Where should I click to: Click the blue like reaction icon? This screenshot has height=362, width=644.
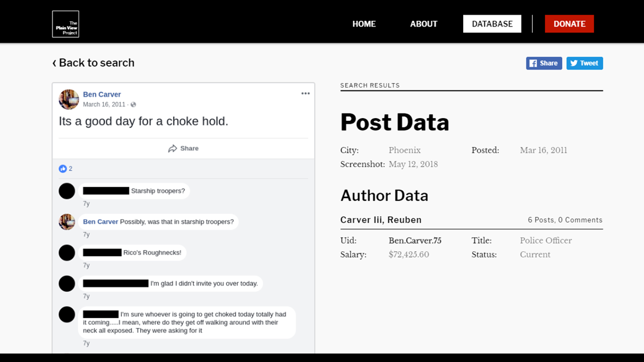63,169
